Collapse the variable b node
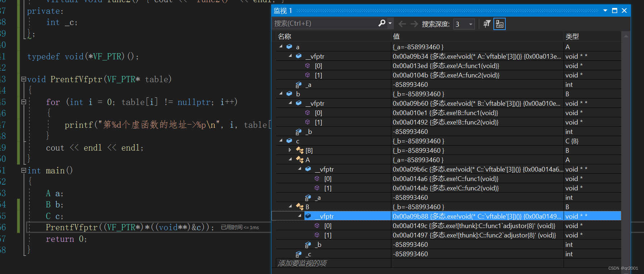 (x=281, y=94)
